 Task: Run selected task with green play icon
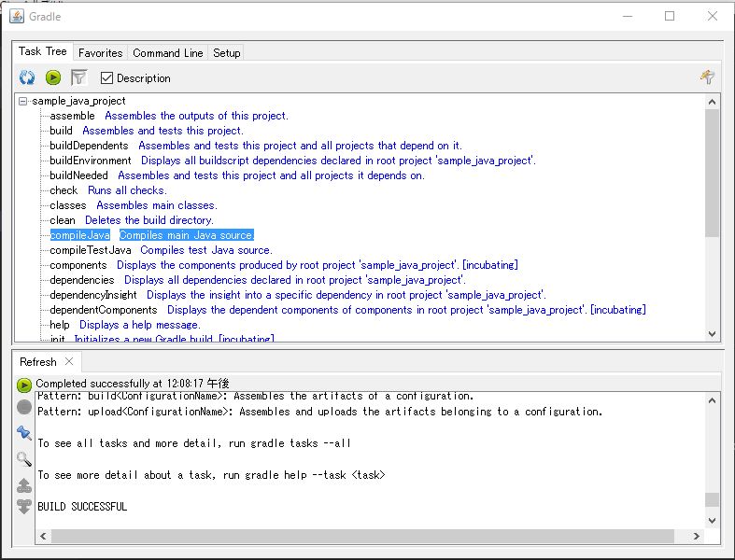53,78
